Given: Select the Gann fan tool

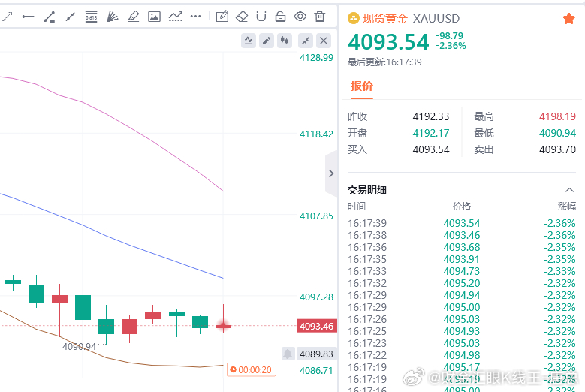Looking at the screenshot, I should (x=113, y=17).
